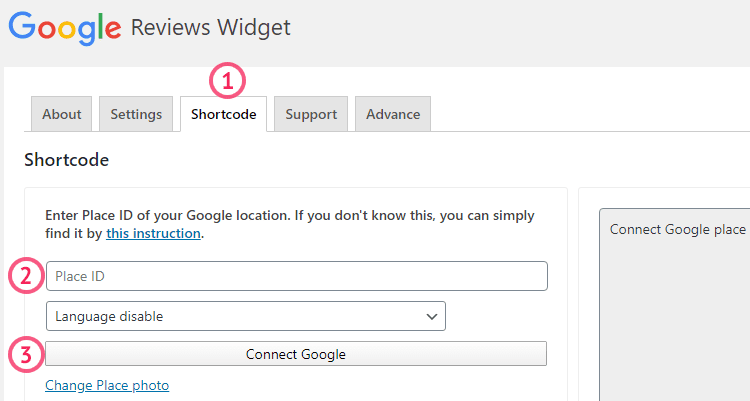Click the Connect Google button

[296, 354]
